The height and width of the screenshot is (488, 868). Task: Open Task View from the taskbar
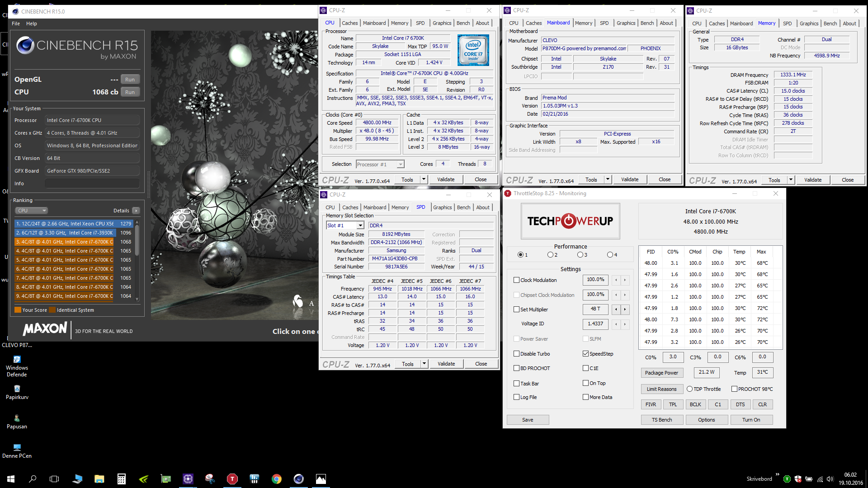[54, 479]
